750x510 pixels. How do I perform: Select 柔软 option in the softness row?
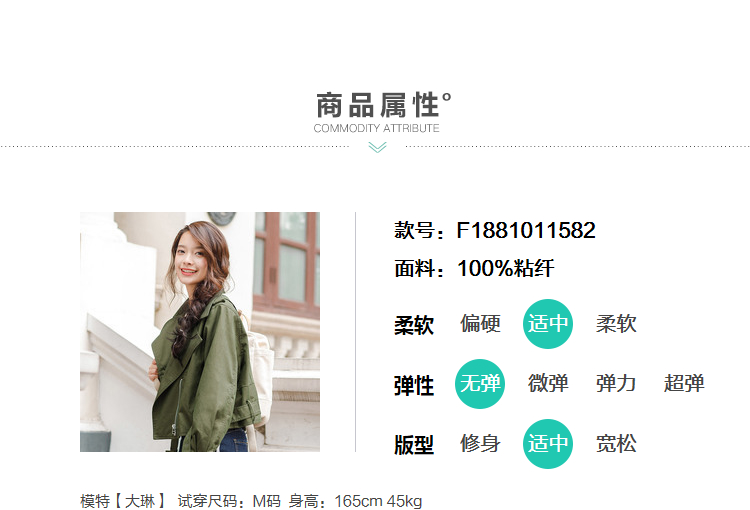pyautogui.click(x=616, y=324)
